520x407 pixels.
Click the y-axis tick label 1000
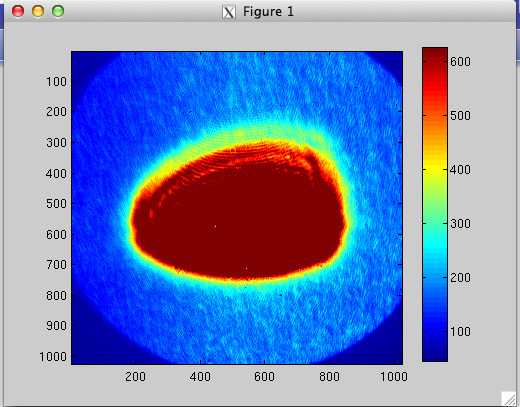53,357
